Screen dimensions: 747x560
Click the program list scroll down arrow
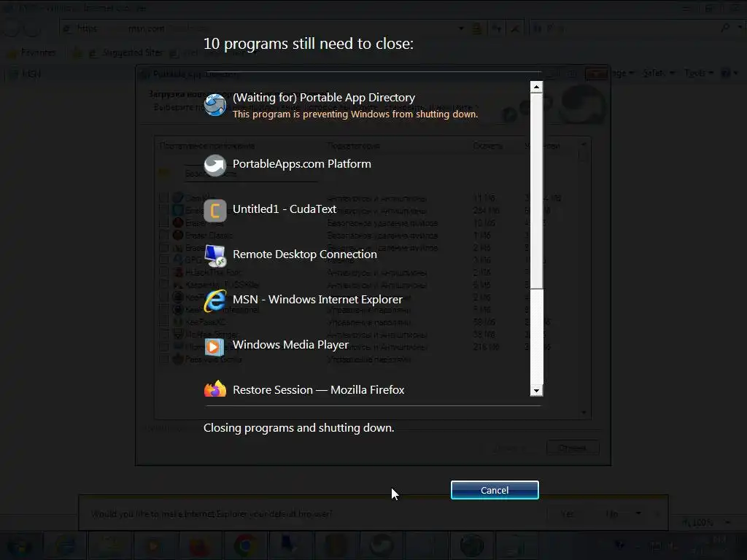[536, 391]
